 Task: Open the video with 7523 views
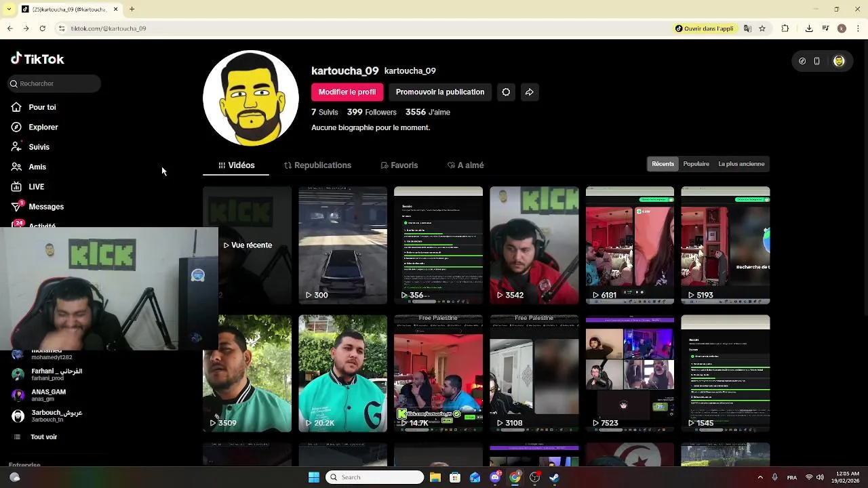(630, 373)
